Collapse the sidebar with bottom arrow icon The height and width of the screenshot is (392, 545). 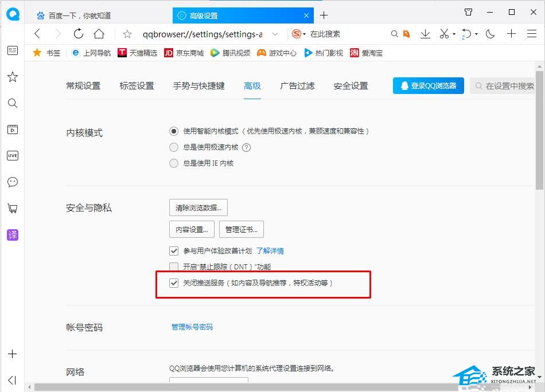pyautogui.click(x=12, y=380)
